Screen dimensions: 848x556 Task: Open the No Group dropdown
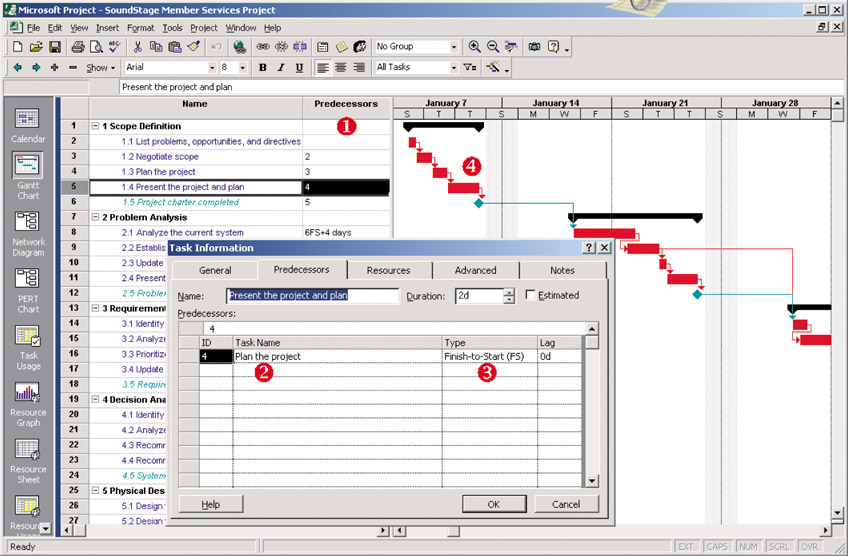coord(454,47)
